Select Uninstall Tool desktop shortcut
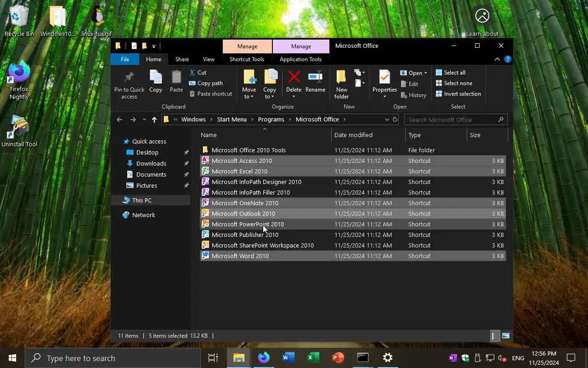 coord(19,132)
